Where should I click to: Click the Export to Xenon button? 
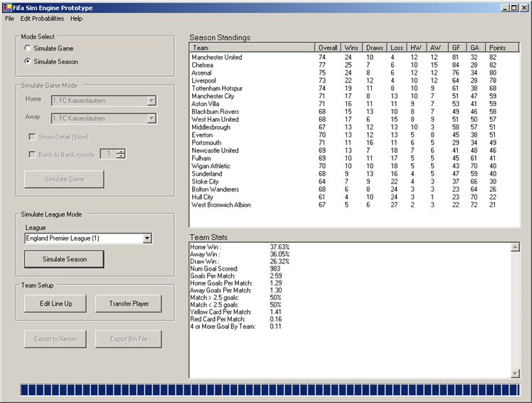(55, 339)
